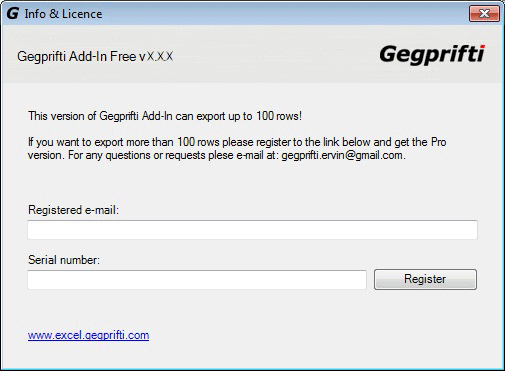Click the vX.X.X version number text
Image resolution: width=505 pixels, height=371 pixels.
coord(156,56)
